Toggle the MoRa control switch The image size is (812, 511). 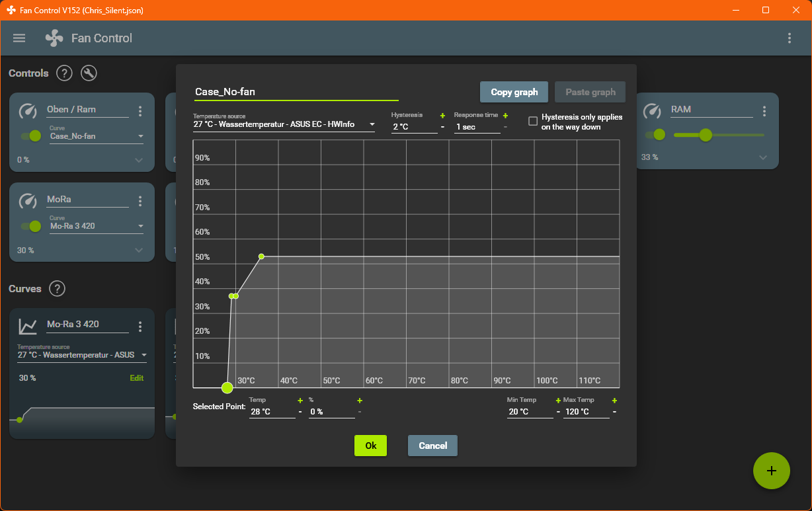(31, 226)
